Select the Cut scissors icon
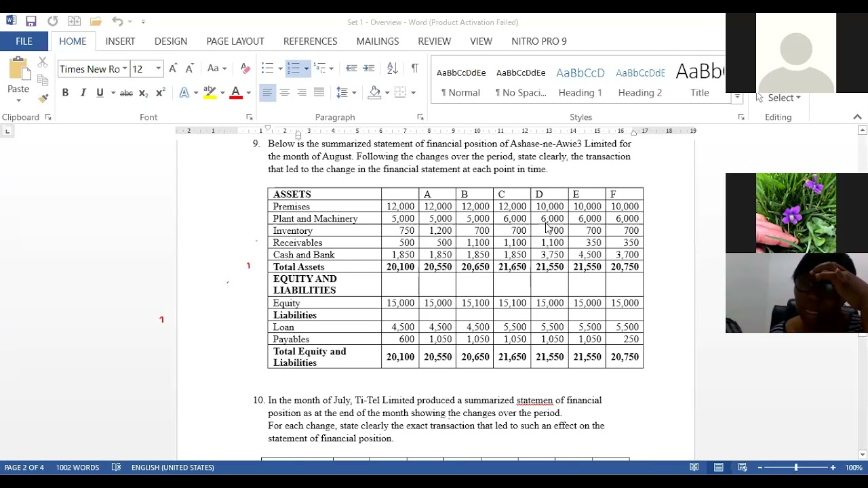The image size is (868, 488). 43,62
